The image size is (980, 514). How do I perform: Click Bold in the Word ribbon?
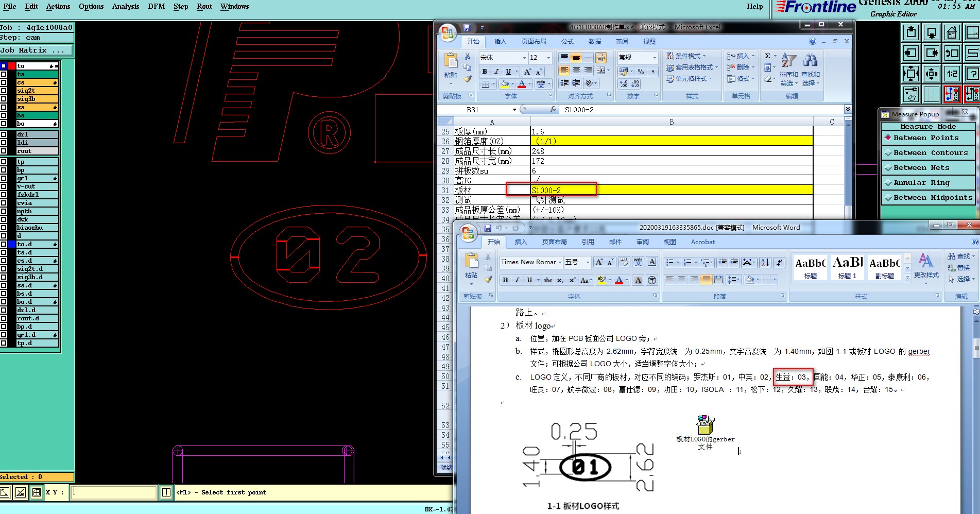pyautogui.click(x=505, y=280)
